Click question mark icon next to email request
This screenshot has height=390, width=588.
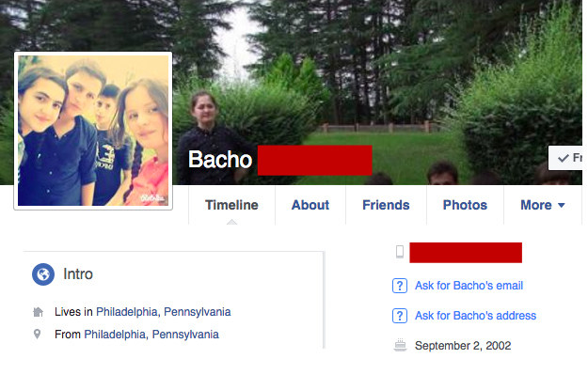click(400, 286)
